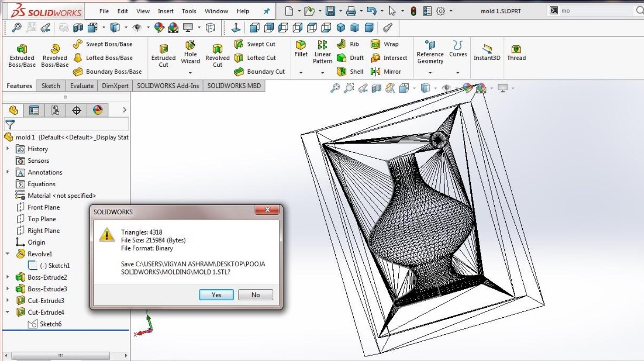Expand the History tree node

pyautogui.click(x=7, y=149)
